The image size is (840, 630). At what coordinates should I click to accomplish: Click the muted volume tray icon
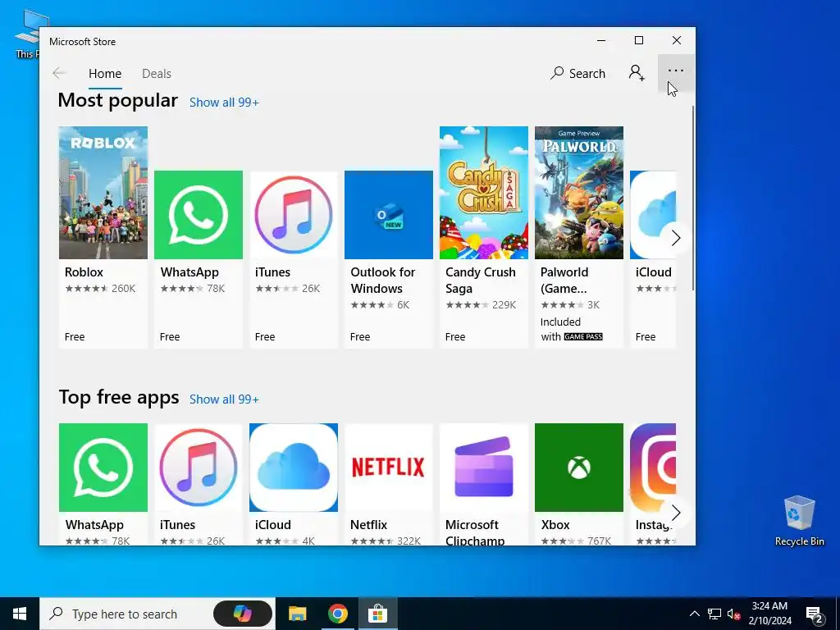tap(733, 614)
